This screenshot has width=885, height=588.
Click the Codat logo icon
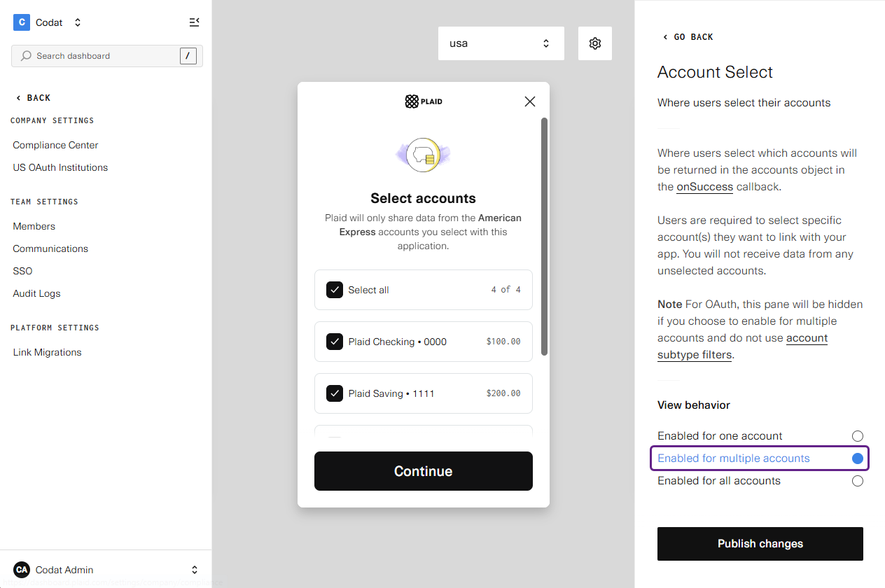[x=20, y=22]
